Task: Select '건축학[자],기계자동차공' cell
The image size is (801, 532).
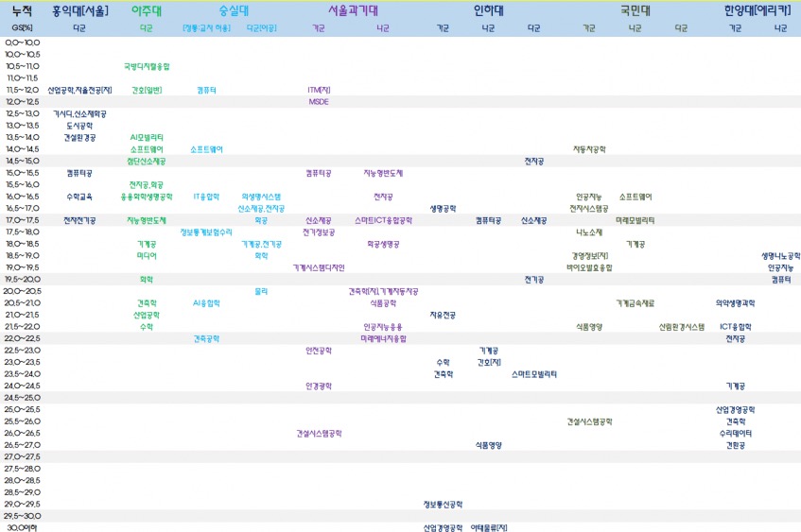Action: [383, 292]
